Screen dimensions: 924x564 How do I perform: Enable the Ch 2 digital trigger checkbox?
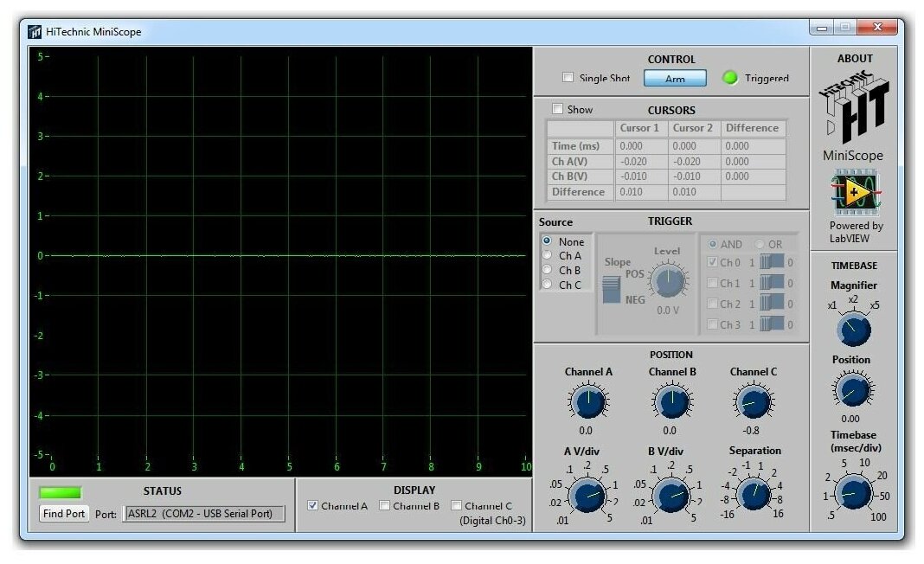tap(712, 304)
